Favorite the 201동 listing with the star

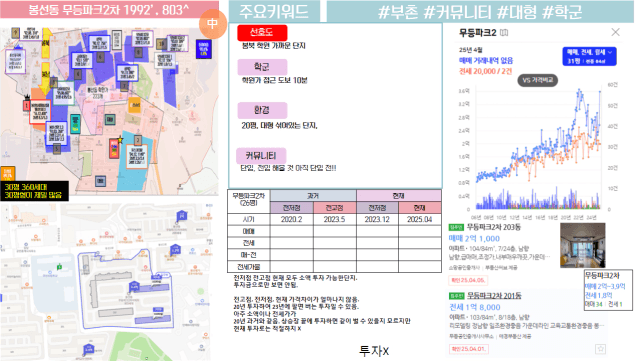[x=600, y=349]
